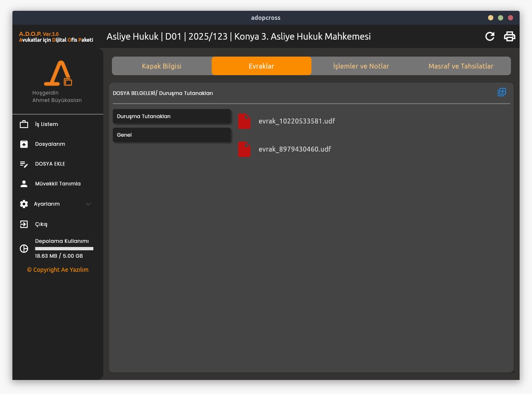Image resolution: width=532 pixels, height=394 pixels.
Task: Click the red file icon for evrak_10220533581.udf
Action: point(245,121)
